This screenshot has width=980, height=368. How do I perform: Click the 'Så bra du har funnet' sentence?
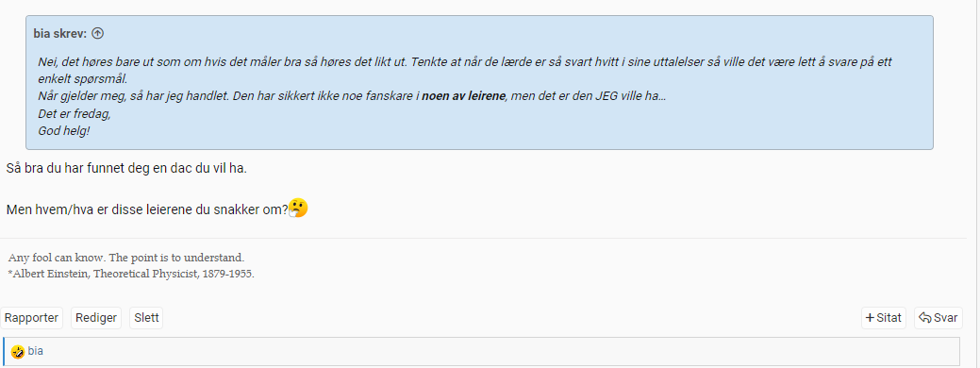coord(127,169)
